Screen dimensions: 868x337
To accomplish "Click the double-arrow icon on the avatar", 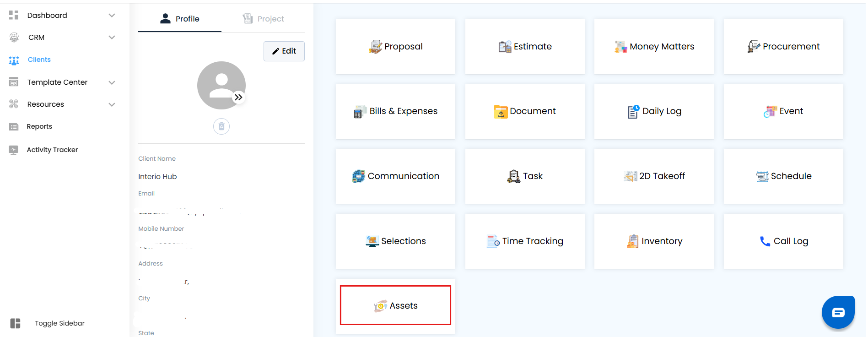I will click(x=238, y=97).
